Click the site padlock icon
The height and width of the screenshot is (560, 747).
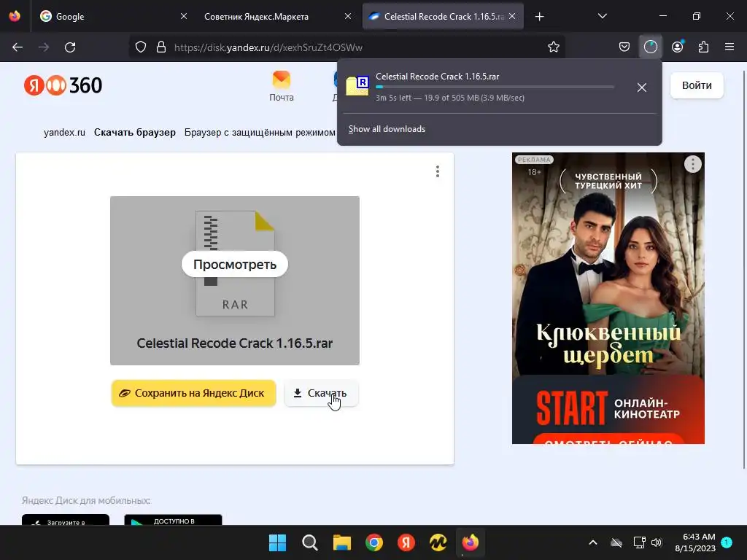point(161,47)
